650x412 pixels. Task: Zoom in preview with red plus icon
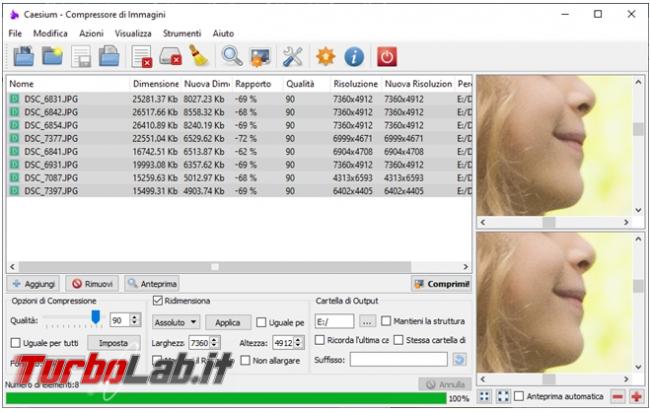click(x=636, y=397)
